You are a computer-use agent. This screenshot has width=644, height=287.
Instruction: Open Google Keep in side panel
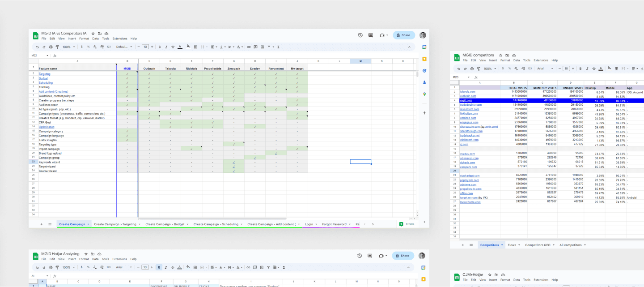coord(424,59)
